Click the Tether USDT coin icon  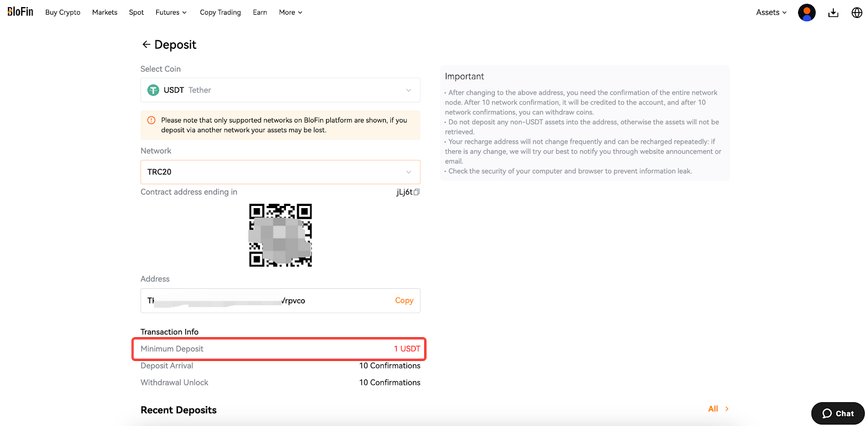pos(154,90)
